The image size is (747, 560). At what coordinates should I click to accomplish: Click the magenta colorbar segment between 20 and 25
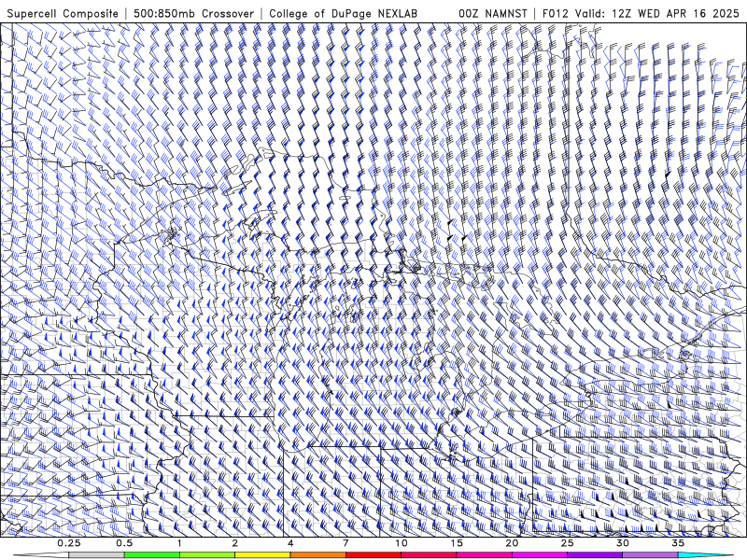[x=540, y=555]
